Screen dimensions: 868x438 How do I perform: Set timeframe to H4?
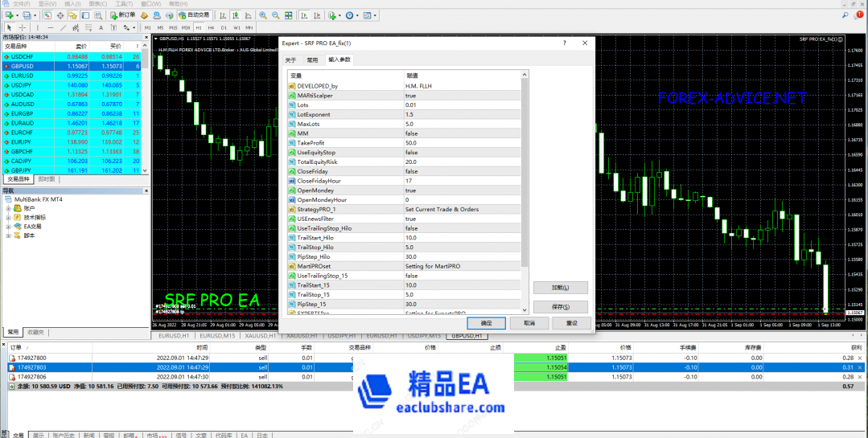211,27
